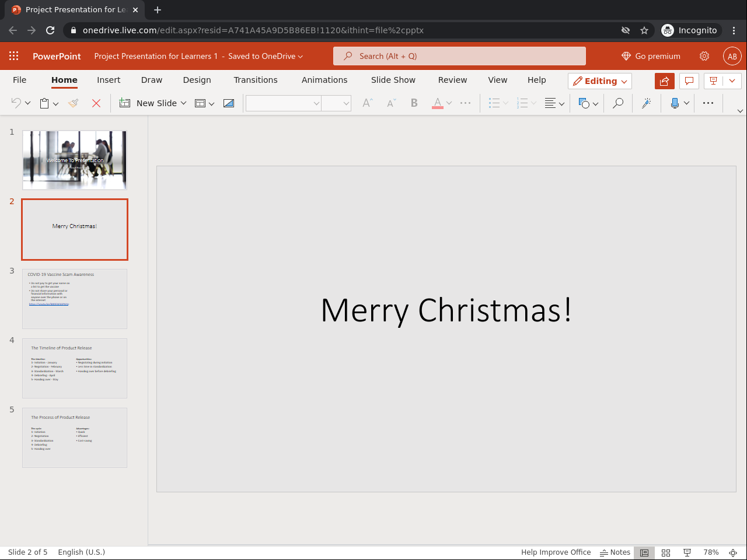Switch to the Design tab

(x=197, y=80)
